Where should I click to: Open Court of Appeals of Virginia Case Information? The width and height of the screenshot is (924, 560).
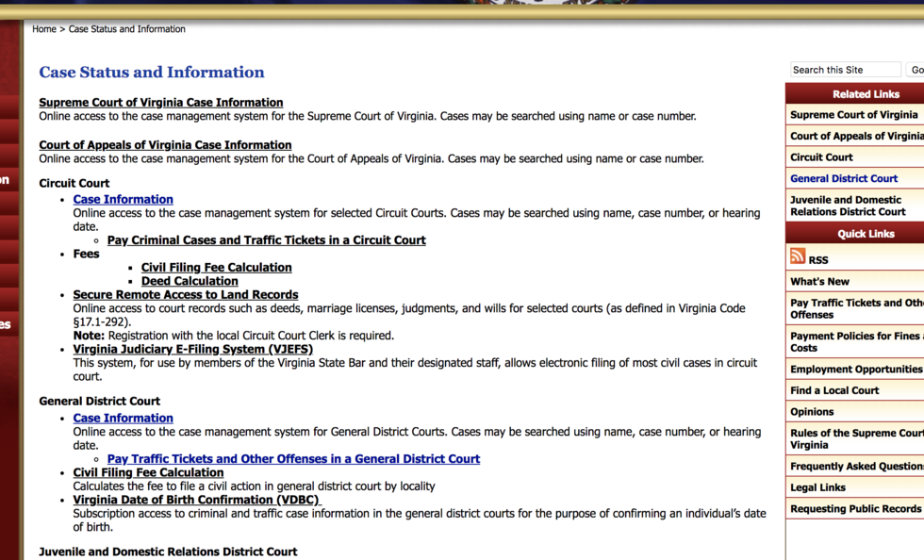pyautogui.click(x=165, y=145)
